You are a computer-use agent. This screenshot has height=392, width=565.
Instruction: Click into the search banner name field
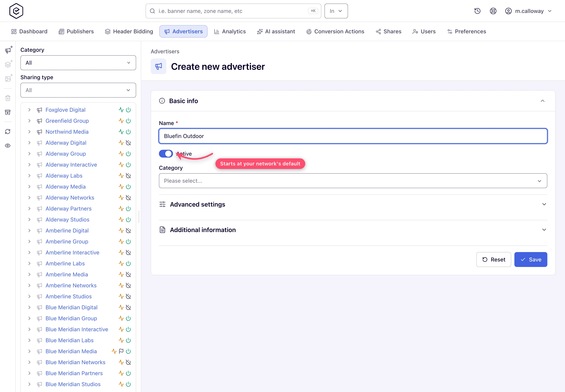[233, 11]
